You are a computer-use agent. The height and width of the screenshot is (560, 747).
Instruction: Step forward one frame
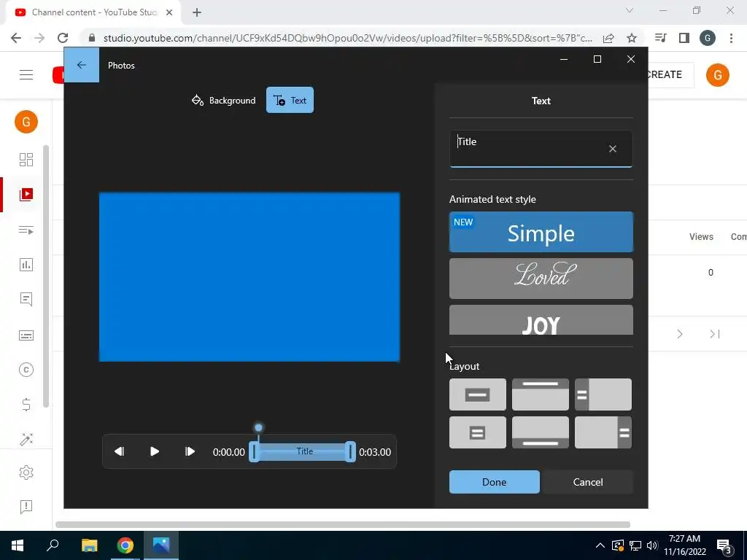tap(190, 451)
